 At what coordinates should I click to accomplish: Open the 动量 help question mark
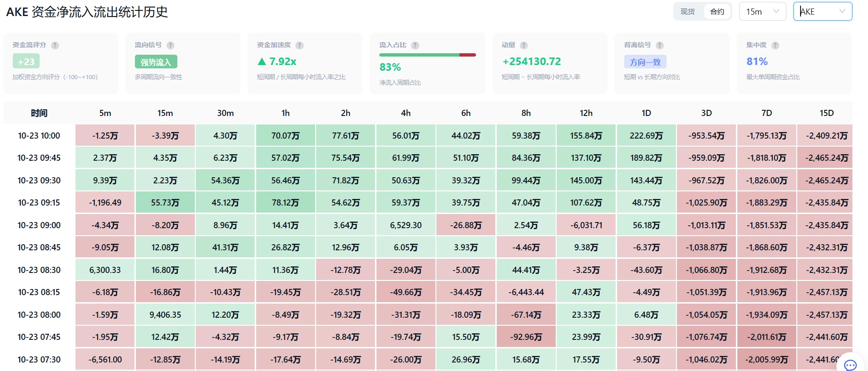pos(524,45)
